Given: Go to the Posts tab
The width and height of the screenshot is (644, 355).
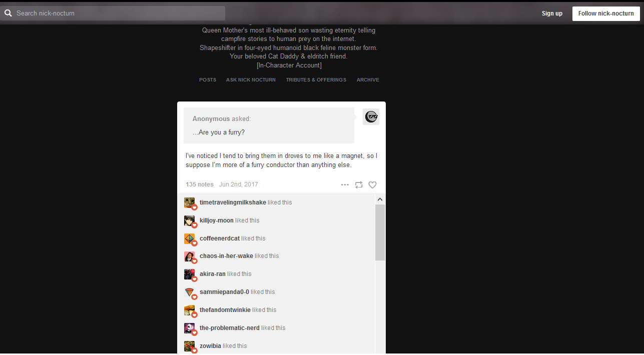Looking at the screenshot, I should coord(208,80).
